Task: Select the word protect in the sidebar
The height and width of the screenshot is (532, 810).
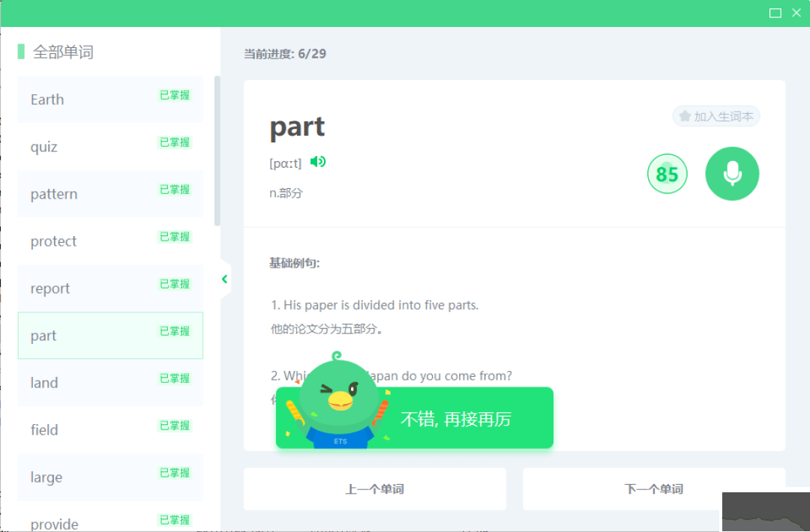Action: (x=53, y=241)
